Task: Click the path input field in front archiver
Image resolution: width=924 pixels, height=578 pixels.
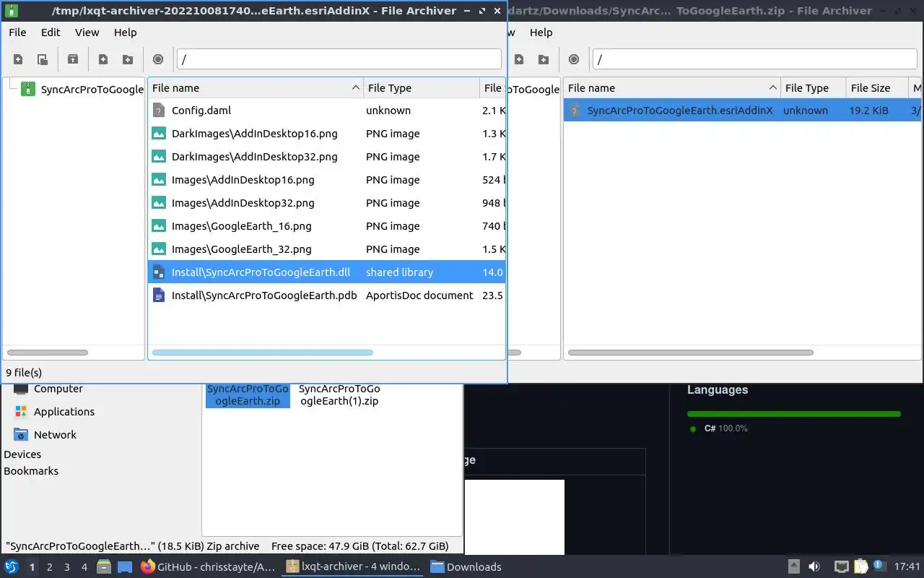Action: tap(339, 59)
